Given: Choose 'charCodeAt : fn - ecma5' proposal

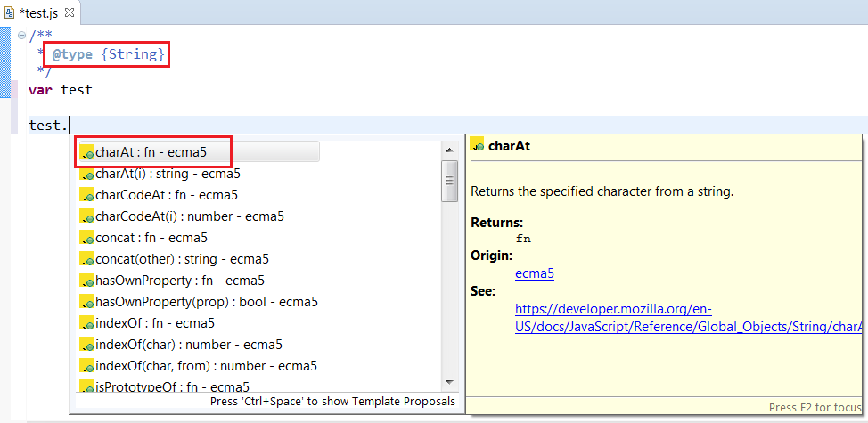Looking at the screenshot, I should pos(159,195).
